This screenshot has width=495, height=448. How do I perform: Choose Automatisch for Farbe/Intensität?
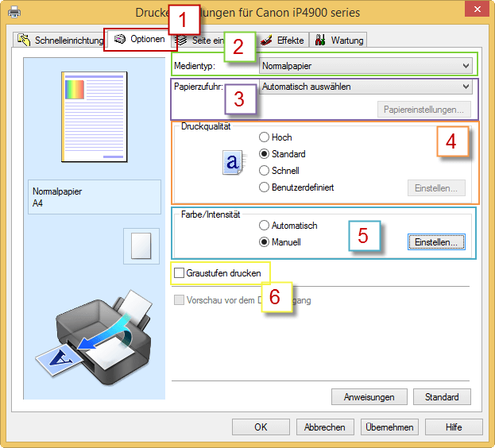(x=288, y=226)
